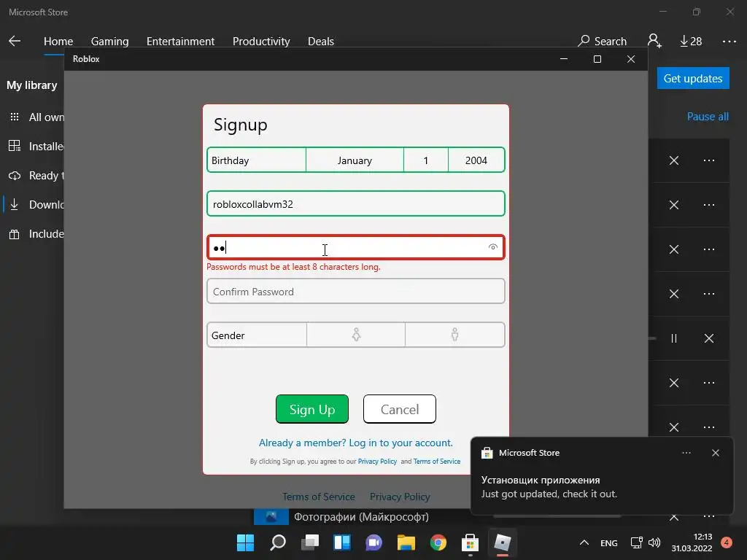The height and width of the screenshot is (560, 747).
Task: Select the female gender icon
Action: pyautogui.click(x=356, y=335)
